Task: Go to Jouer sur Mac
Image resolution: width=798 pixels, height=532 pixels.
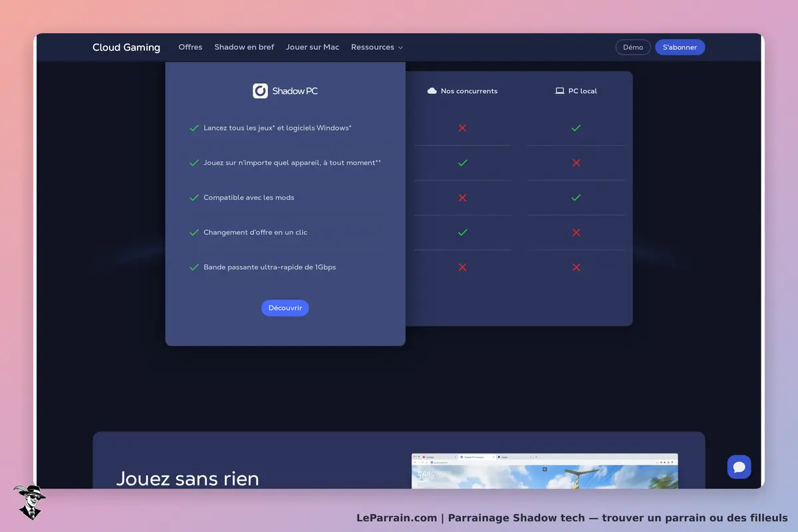Action: [x=313, y=47]
